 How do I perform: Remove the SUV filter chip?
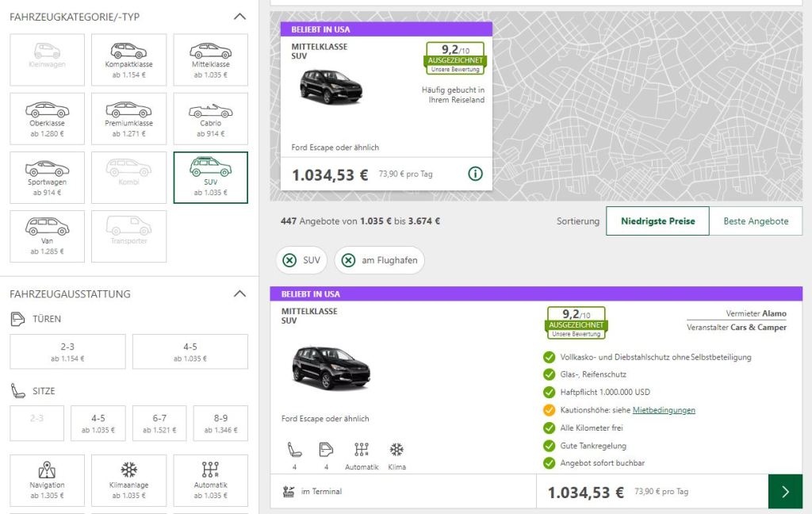290,260
